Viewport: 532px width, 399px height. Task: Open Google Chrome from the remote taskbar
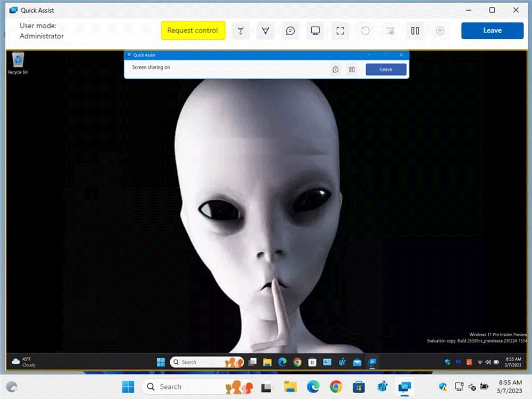(297, 362)
